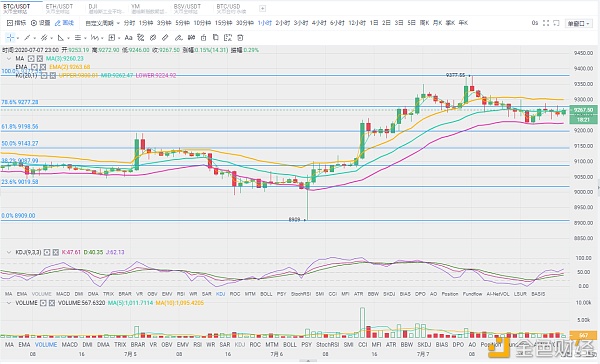Open the custom period dropdown
The width and height of the screenshot is (600, 364).
point(102,23)
